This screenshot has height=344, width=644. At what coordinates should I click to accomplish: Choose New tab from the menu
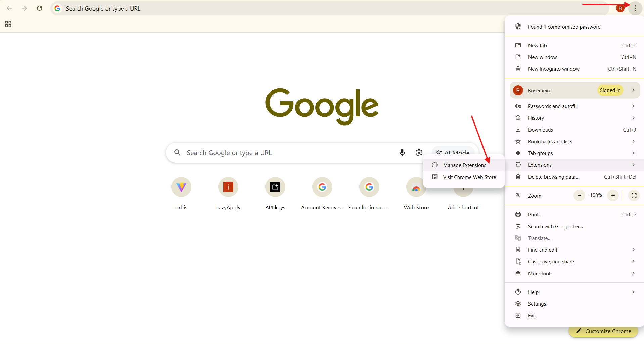(x=575, y=45)
